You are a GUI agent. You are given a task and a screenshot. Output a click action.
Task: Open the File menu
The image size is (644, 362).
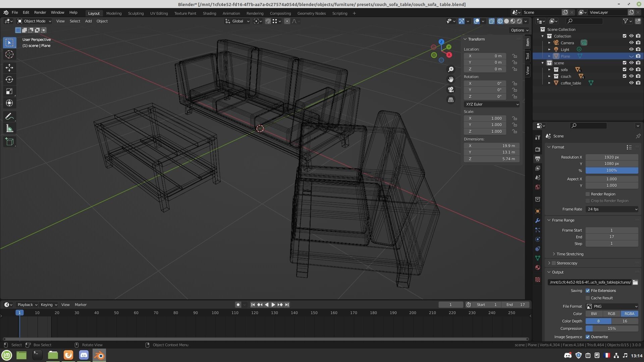tap(15, 12)
